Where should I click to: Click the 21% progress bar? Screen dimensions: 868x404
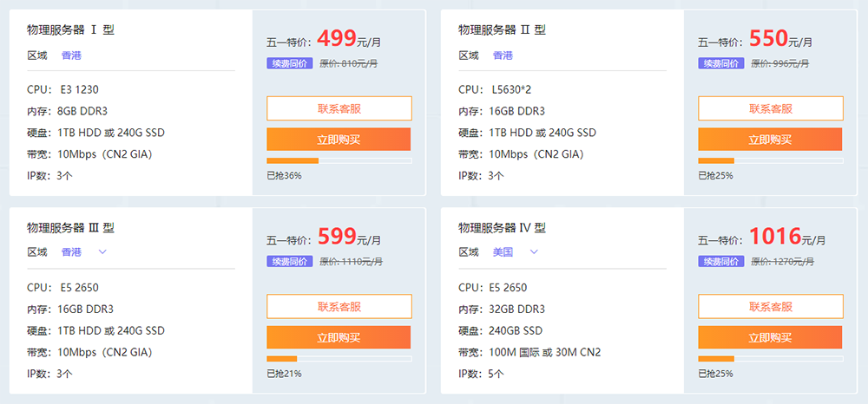coord(339,359)
